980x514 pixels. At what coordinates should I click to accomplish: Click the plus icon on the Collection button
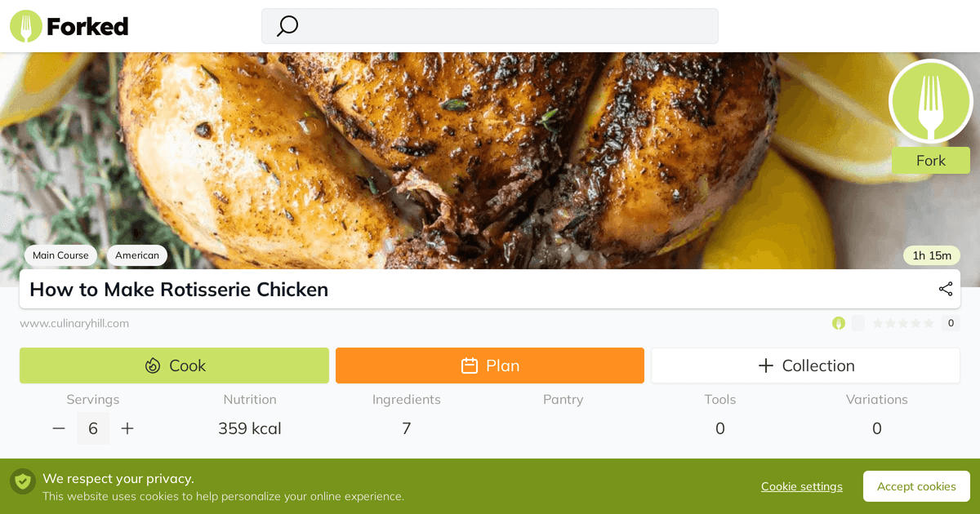[766, 366]
